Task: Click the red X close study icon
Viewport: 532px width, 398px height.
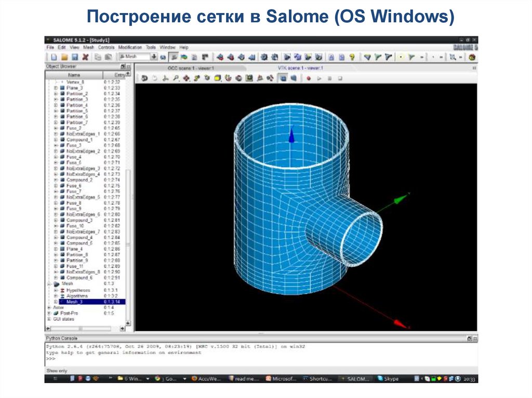Action: click(x=85, y=57)
